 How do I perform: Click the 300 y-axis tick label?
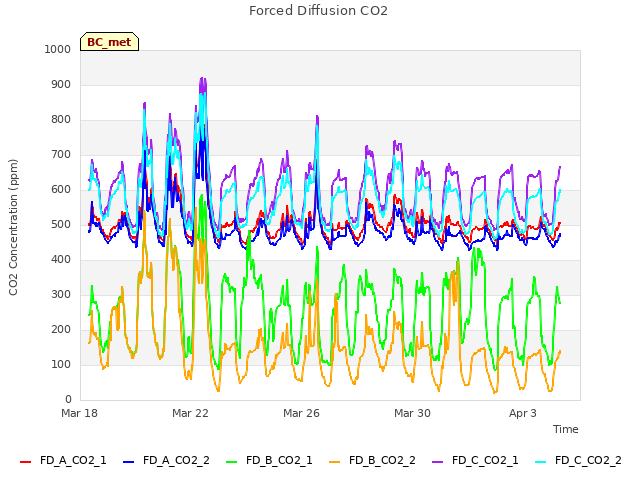[61, 295]
